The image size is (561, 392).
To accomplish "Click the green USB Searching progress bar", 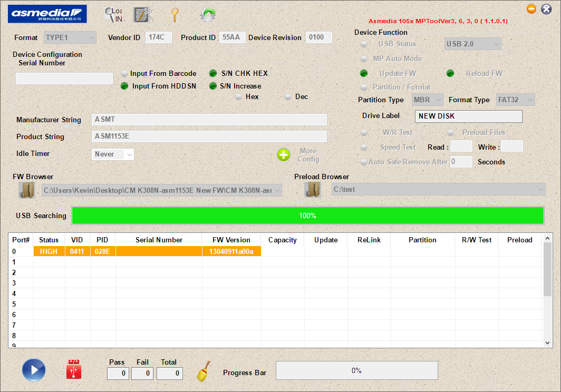I will click(308, 215).
